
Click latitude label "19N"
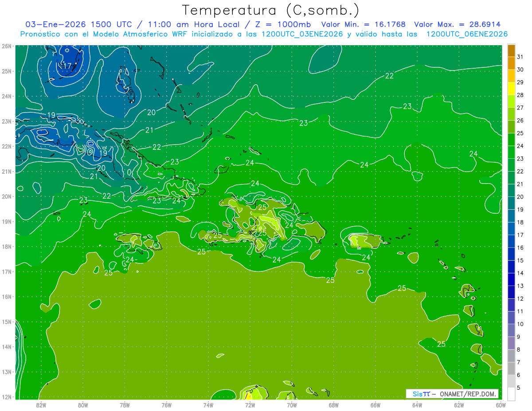[7, 222]
